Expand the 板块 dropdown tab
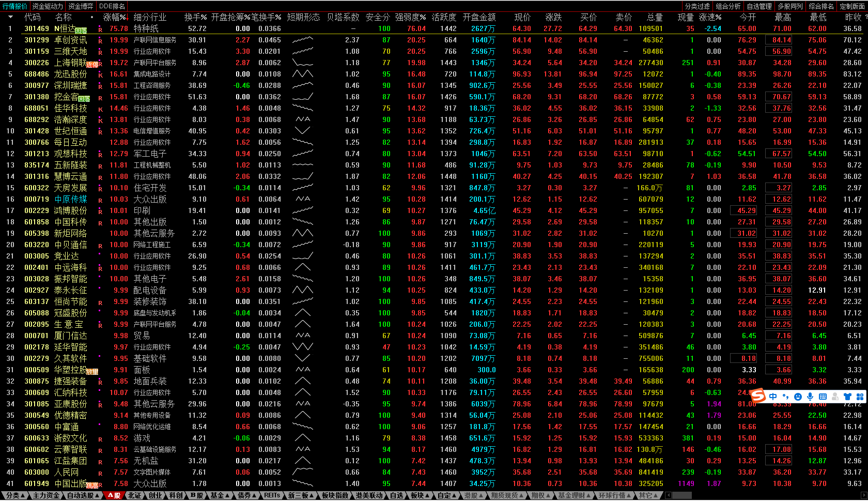 pyautogui.click(x=420, y=495)
